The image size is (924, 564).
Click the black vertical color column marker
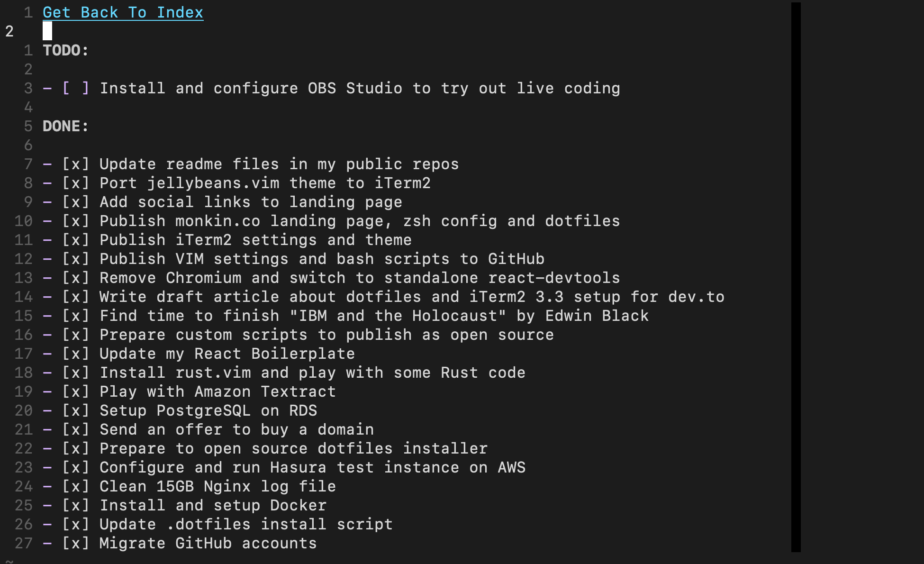796,277
